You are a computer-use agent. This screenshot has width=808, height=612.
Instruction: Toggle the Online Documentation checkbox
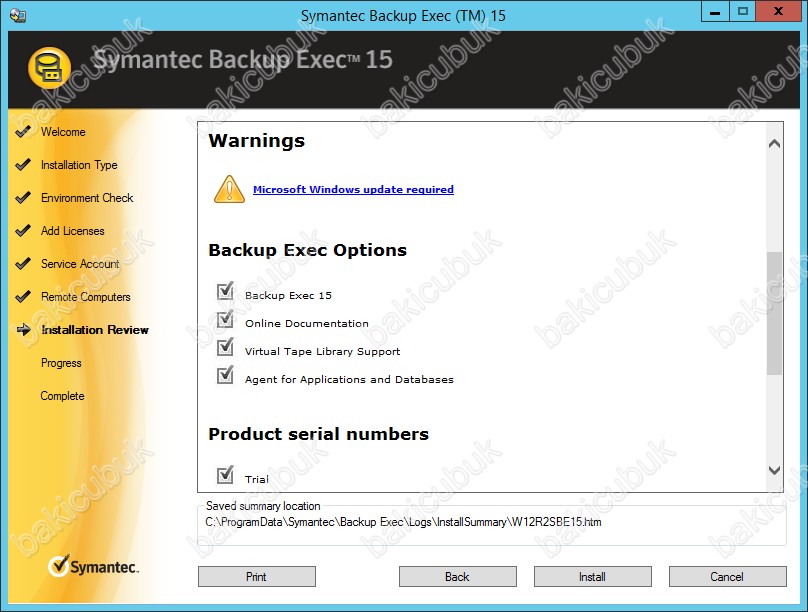(225, 319)
